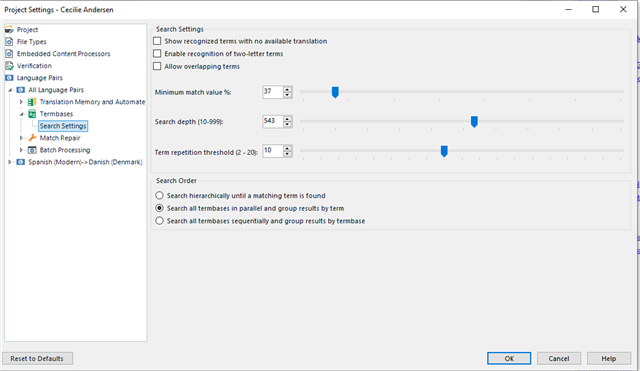
Task: Open the Project settings page
Action: click(27, 30)
